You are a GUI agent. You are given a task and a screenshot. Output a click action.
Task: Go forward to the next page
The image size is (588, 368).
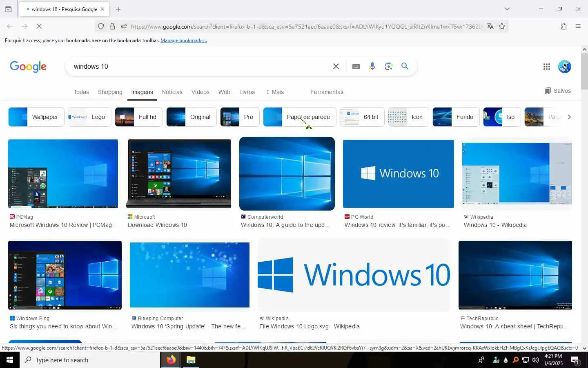pos(24,26)
